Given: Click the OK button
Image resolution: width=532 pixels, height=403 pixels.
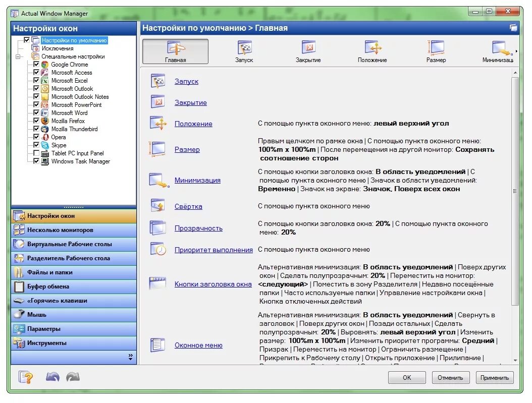Looking at the screenshot, I should pyautogui.click(x=407, y=378).
